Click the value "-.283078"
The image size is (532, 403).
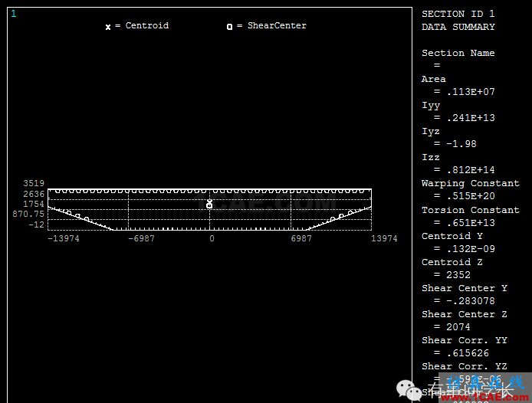coord(471,301)
